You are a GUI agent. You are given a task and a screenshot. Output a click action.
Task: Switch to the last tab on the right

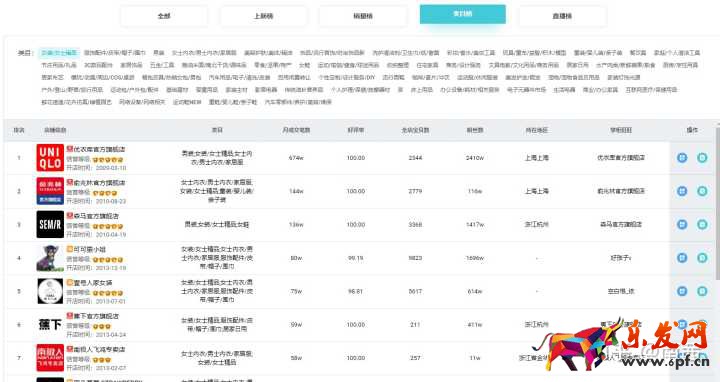pyautogui.click(x=562, y=16)
